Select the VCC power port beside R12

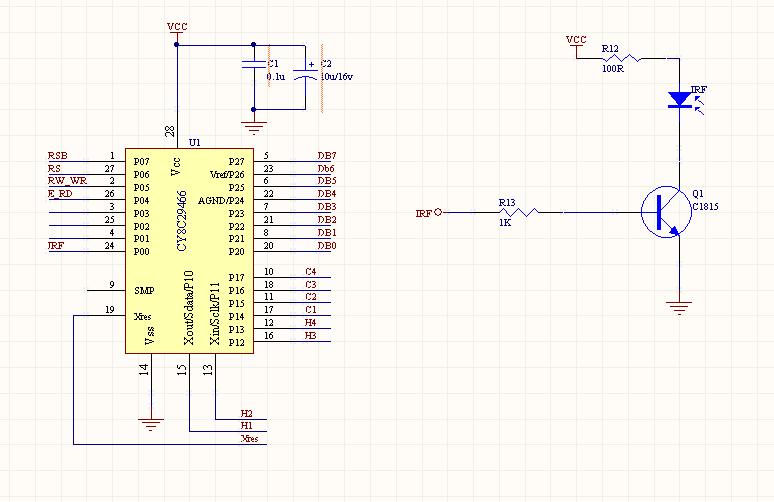[x=576, y=42]
